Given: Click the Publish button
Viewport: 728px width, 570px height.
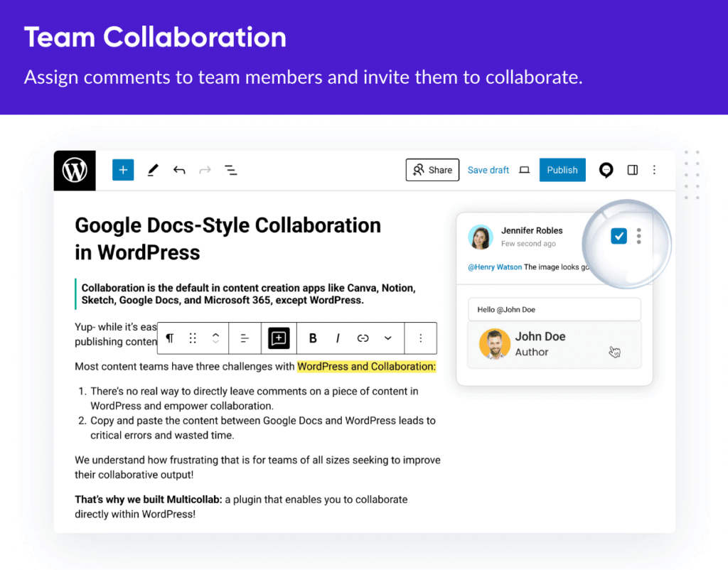Looking at the screenshot, I should pos(562,170).
